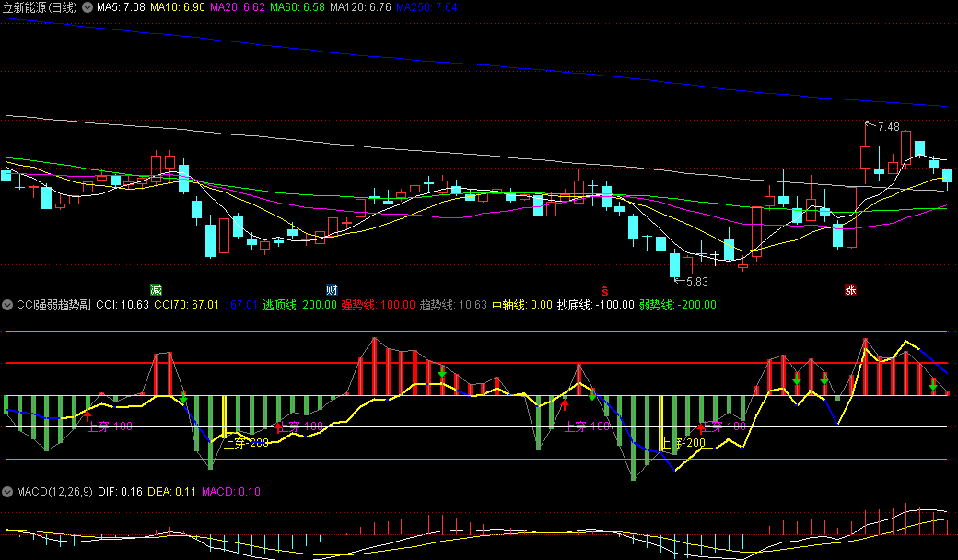958x560 pixels.
Task: Click the 弱势线: -200.00 label
Action: 678,305
